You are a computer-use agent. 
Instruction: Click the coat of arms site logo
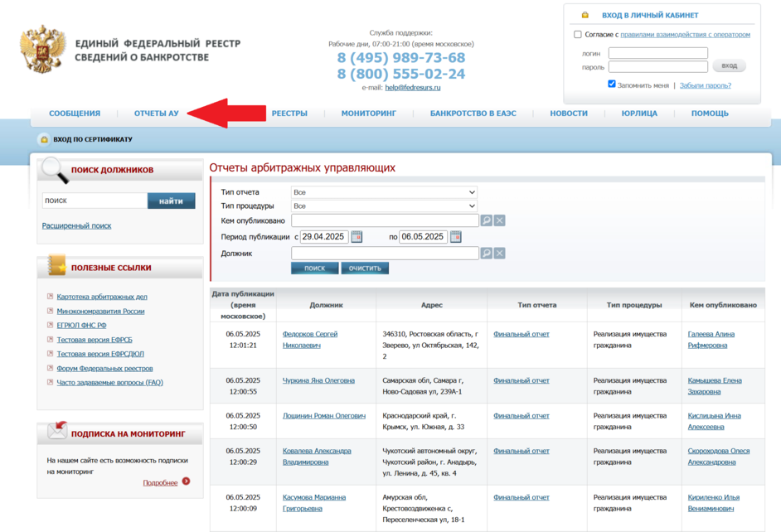42,50
